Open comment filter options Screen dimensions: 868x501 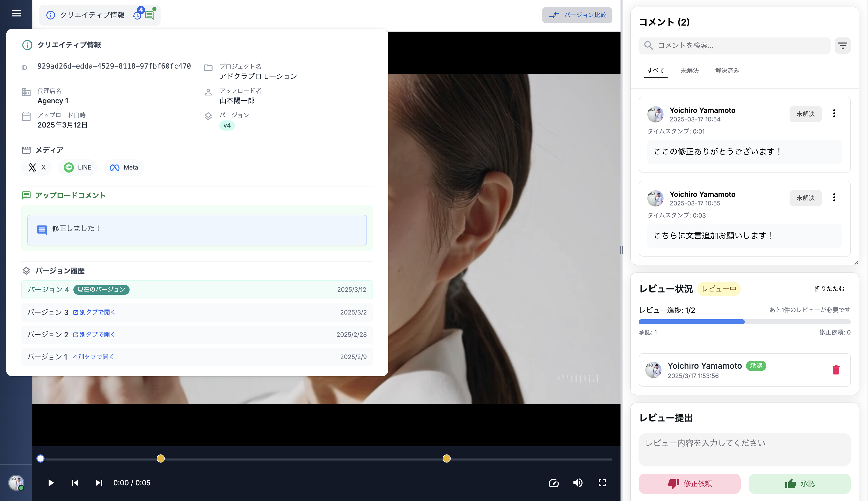pos(842,46)
